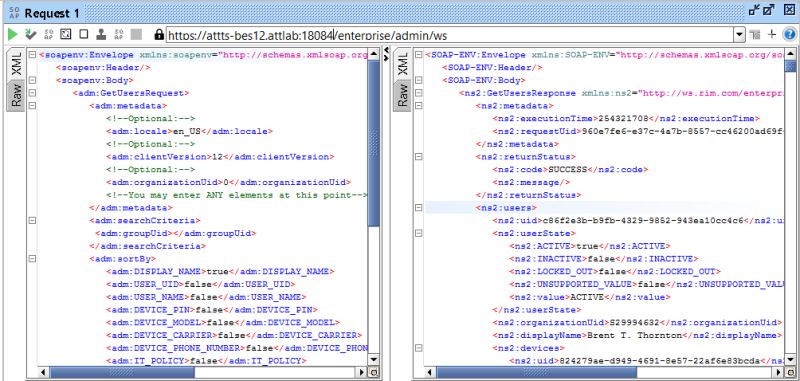
Task: Open help with blue question mark
Action: (x=789, y=34)
